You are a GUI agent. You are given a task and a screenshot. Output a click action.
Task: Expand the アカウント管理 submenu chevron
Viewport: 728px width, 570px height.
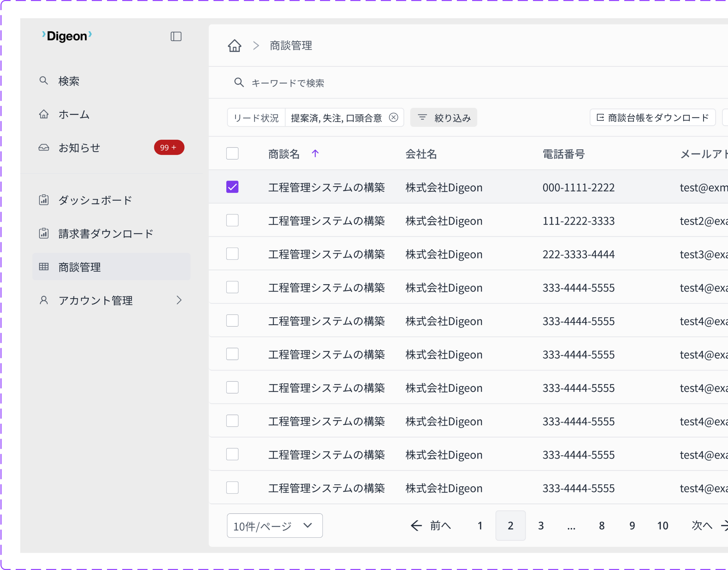tap(179, 300)
